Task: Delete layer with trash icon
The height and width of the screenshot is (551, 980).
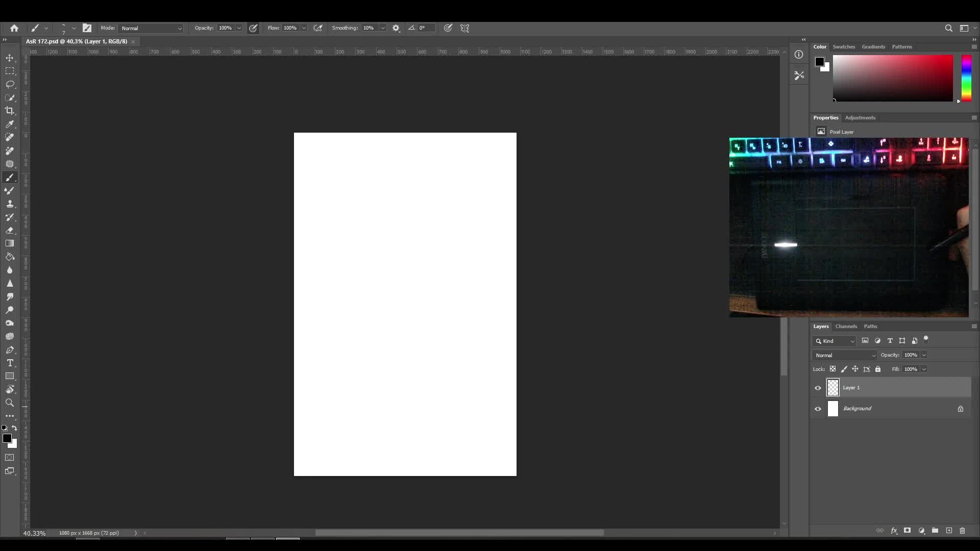Action: (962, 531)
